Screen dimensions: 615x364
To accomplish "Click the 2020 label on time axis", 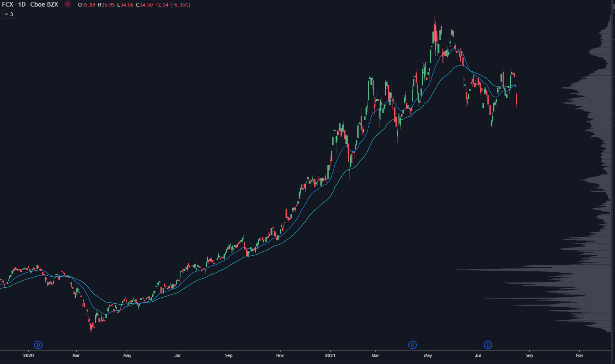I will pos(28,355).
